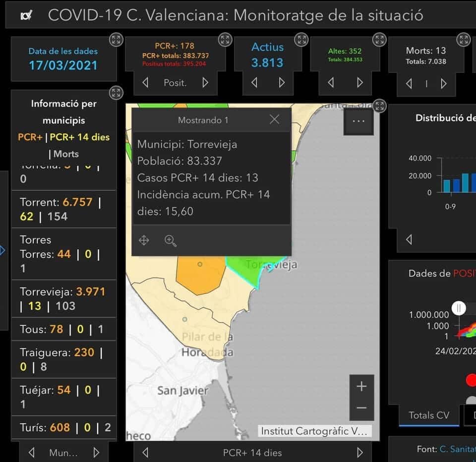476x462 pixels.
Task: Zoom to the Torrevieja feature with the magnifier icon
Action: click(x=171, y=241)
